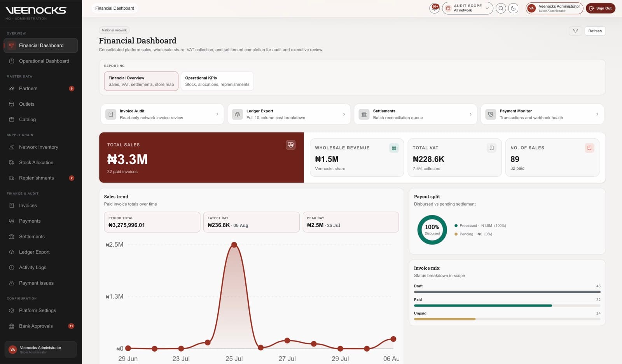Image resolution: width=622 pixels, height=364 pixels.
Task: Click the Period Total ₦3,275,996.01 value
Action: click(x=127, y=225)
